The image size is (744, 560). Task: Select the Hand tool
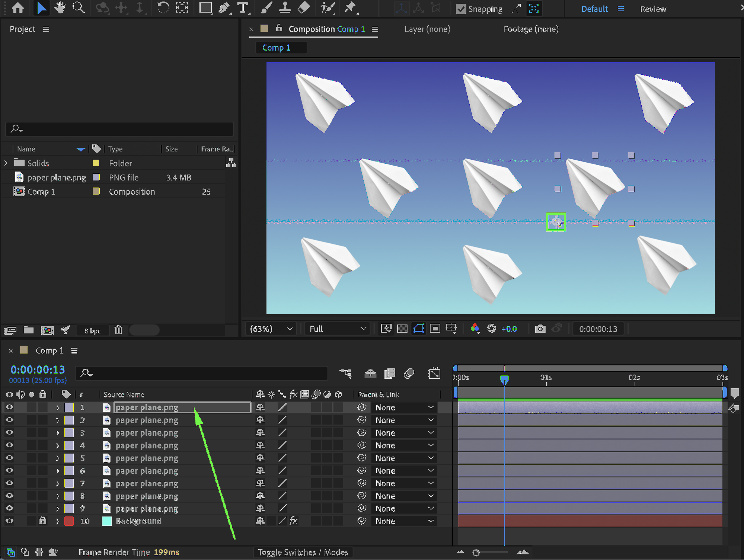coord(60,8)
